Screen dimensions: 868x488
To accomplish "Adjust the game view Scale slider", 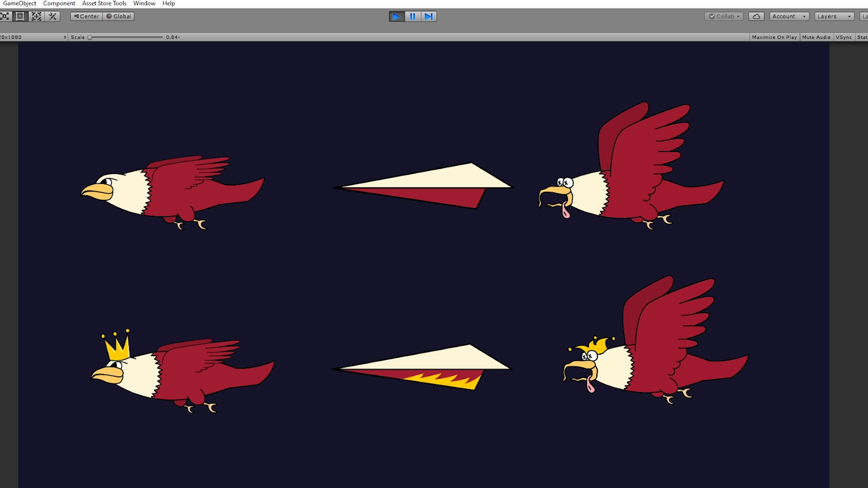I will click(x=126, y=37).
